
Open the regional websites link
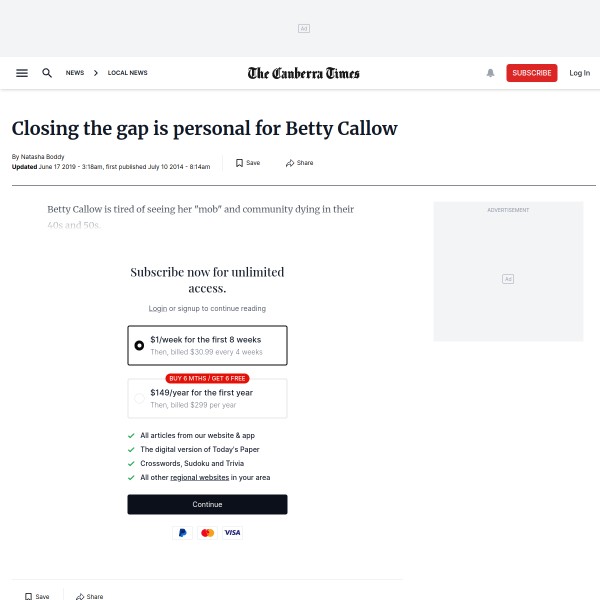pyautogui.click(x=199, y=478)
